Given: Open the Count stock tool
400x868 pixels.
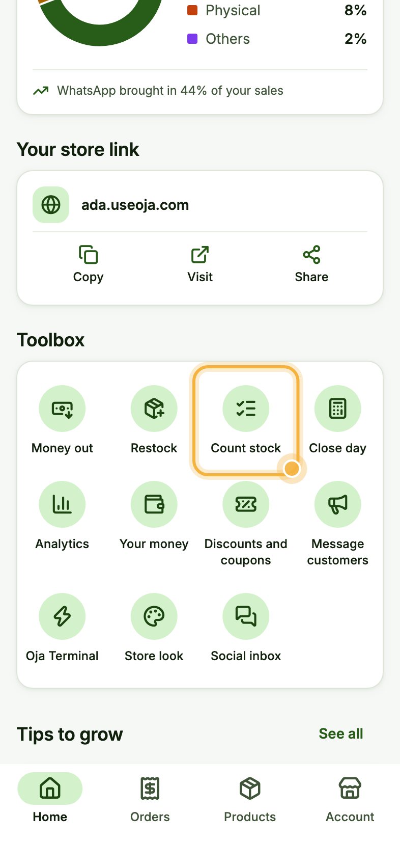Looking at the screenshot, I should click(246, 420).
